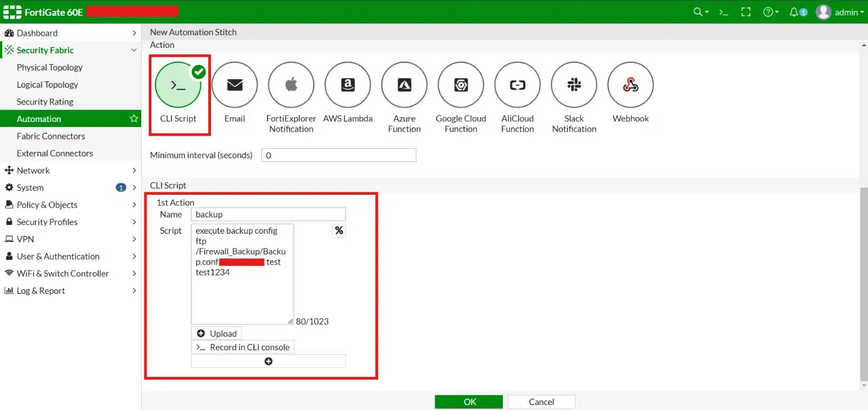The height and width of the screenshot is (410, 868).
Task: Open Fabric Connectors page
Action: [x=51, y=136]
